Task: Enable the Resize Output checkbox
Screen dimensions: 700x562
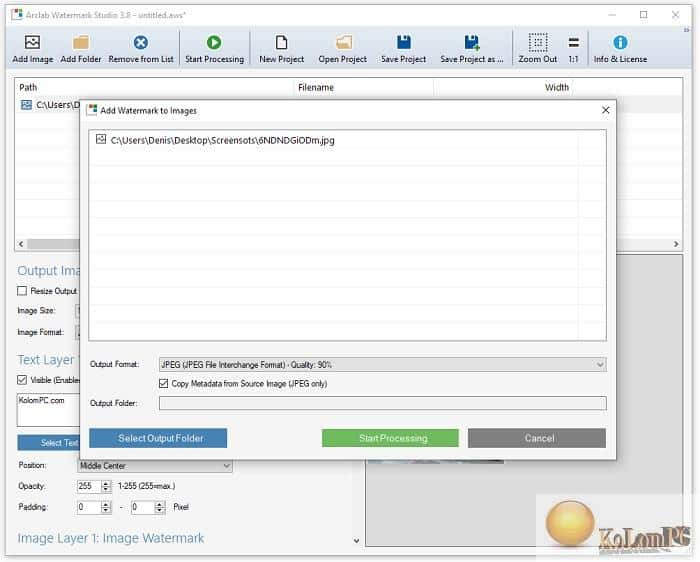Action: pos(22,291)
